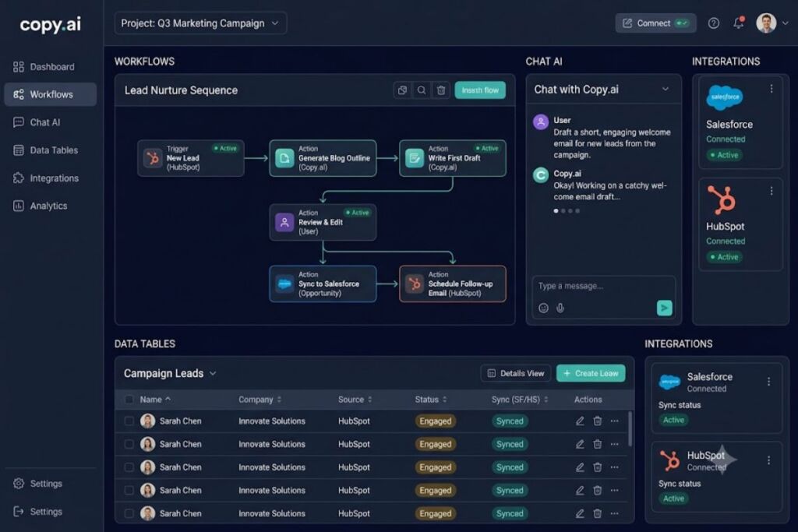Go to Dashboard in the sidebar
The image size is (798, 532).
[50, 67]
